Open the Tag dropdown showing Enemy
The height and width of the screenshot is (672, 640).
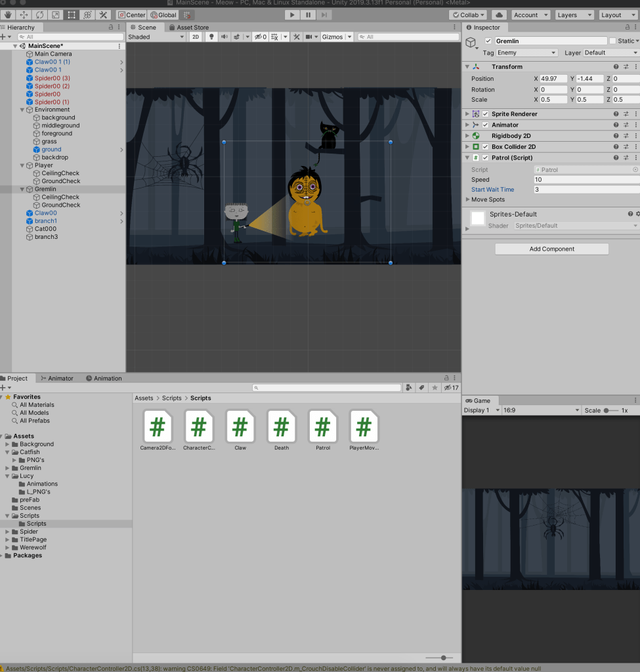(x=526, y=52)
